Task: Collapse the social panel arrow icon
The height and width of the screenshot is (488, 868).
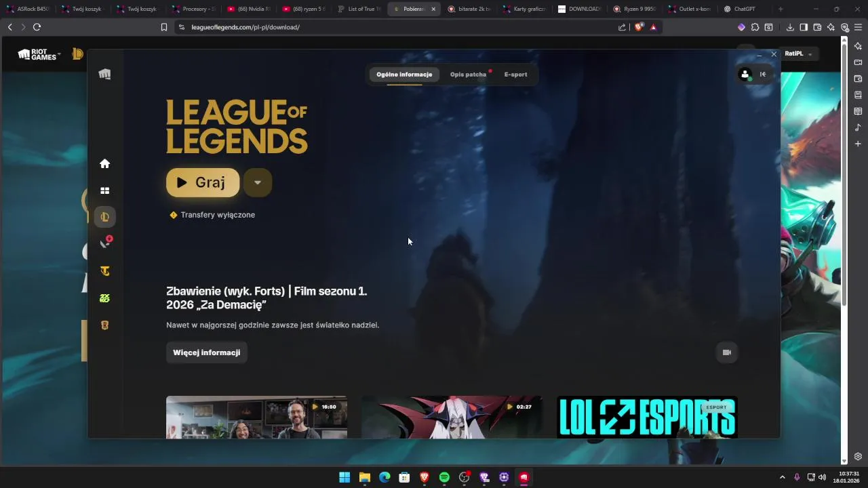Action: click(763, 75)
